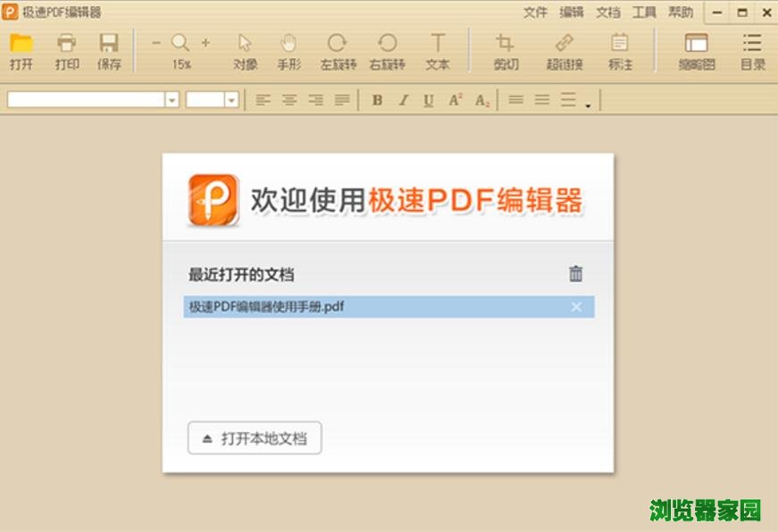This screenshot has width=778, height=532.
Task: Clear recent documents with trash icon
Action: (576, 274)
